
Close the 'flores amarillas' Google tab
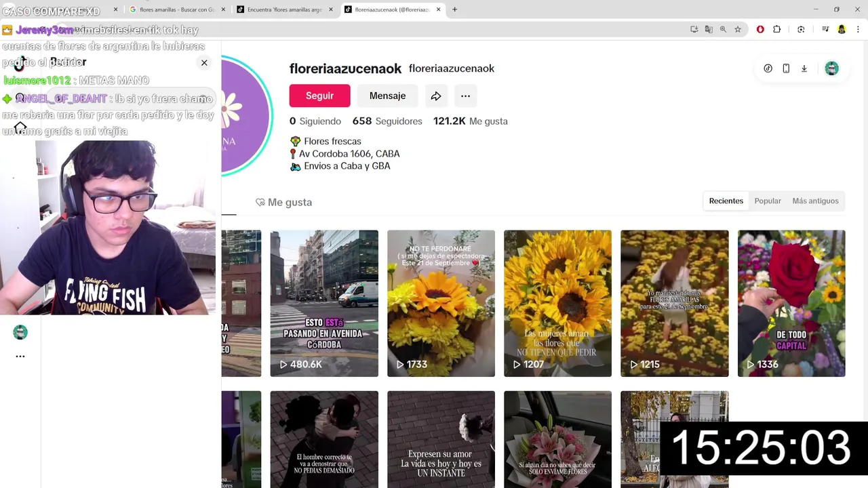[x=223, y=9]
